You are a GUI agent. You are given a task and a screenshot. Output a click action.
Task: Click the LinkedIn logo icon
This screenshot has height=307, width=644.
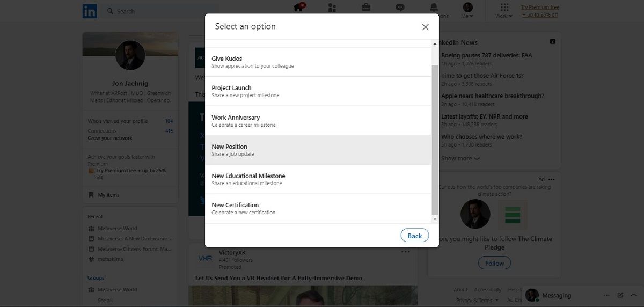click(x=90, y=11)
